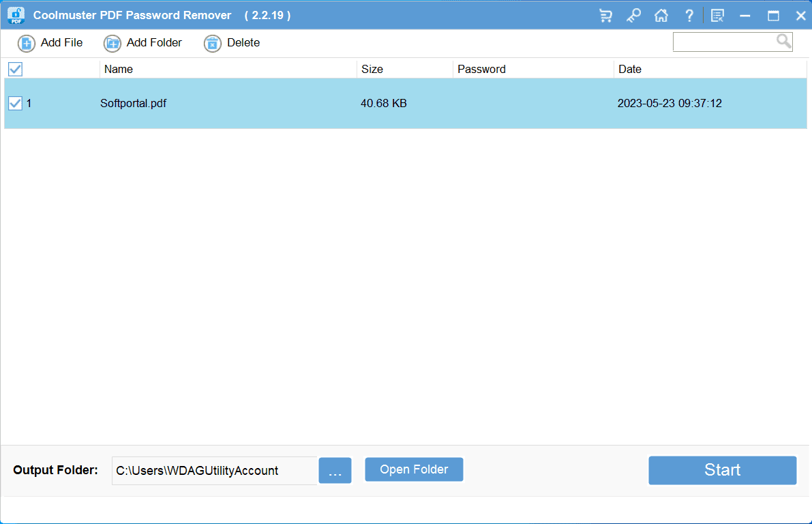The width and height of the screenshot is (812, 524).
Task: Click the Coolmuster PDF app logo
Action: 16,15
